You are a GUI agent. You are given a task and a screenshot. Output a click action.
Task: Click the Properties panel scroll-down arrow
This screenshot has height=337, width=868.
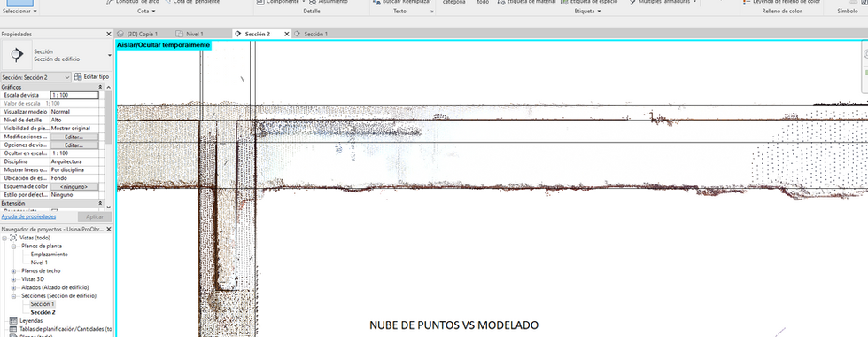tap(108, 207)
